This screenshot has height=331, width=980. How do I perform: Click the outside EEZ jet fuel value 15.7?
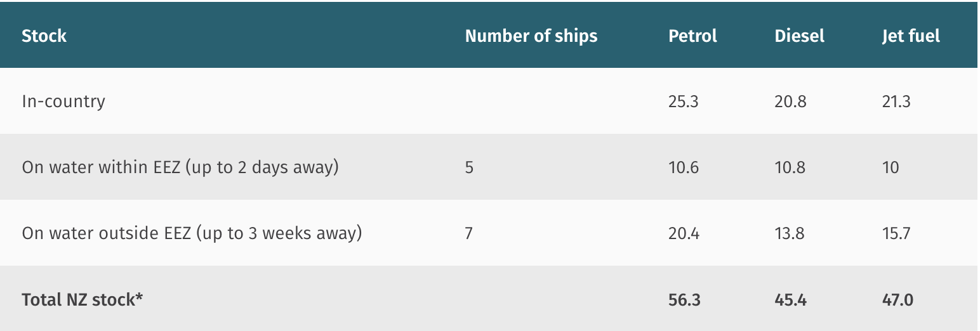896,233
